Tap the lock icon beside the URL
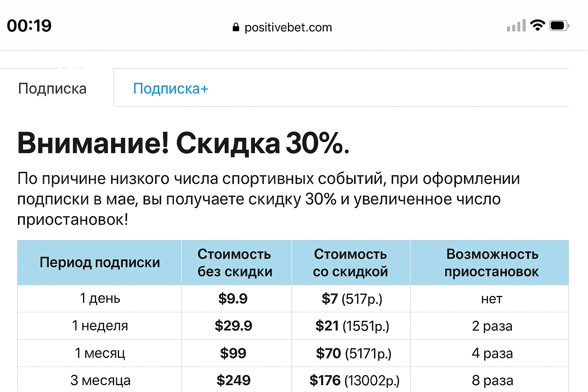The width and height of the screenshot is (588, 392). (236, 27)
